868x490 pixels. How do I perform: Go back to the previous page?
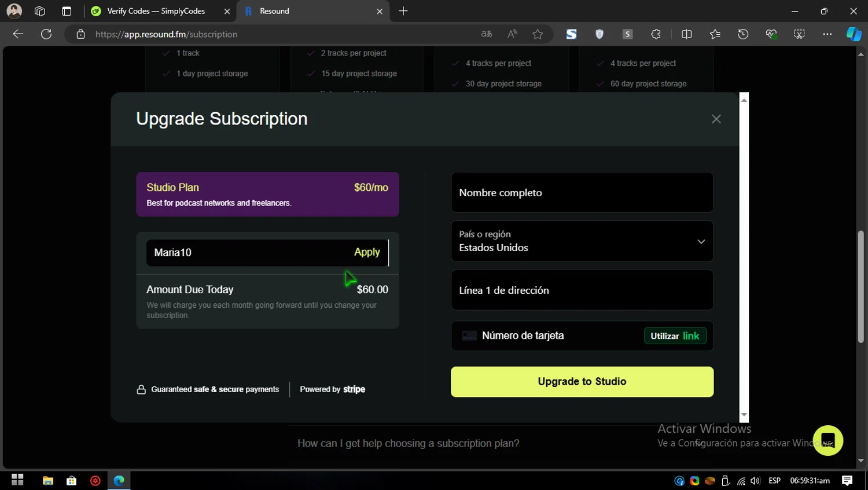[x=18, y=34]
